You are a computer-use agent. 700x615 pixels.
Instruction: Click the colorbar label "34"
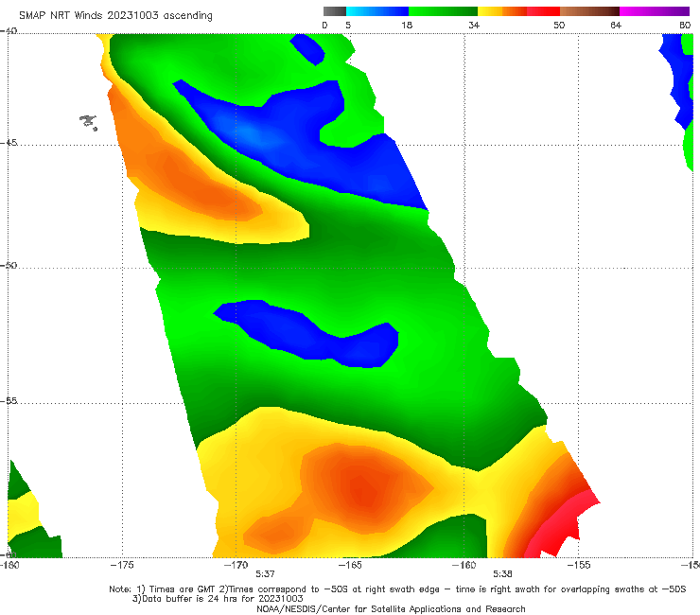[x=474, y=26]
